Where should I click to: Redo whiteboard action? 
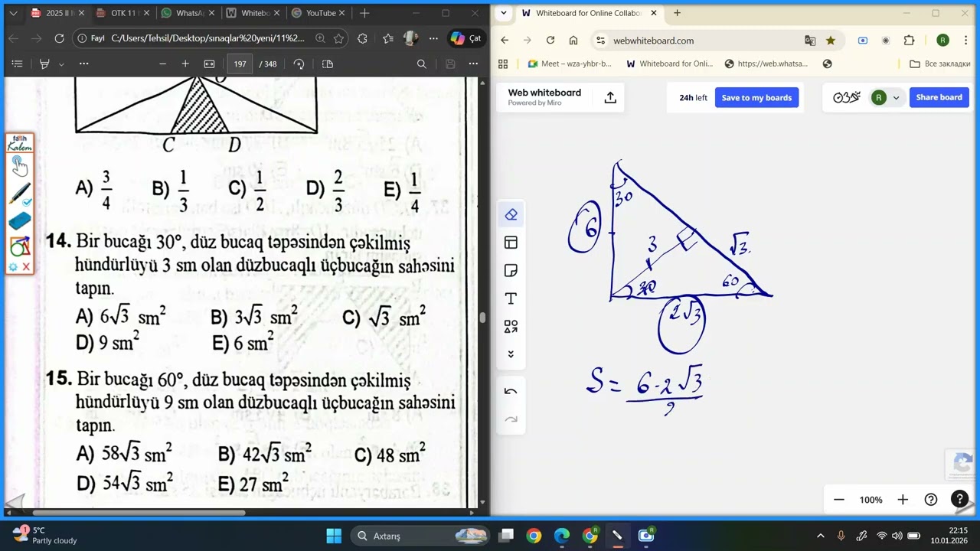[511, 419]
